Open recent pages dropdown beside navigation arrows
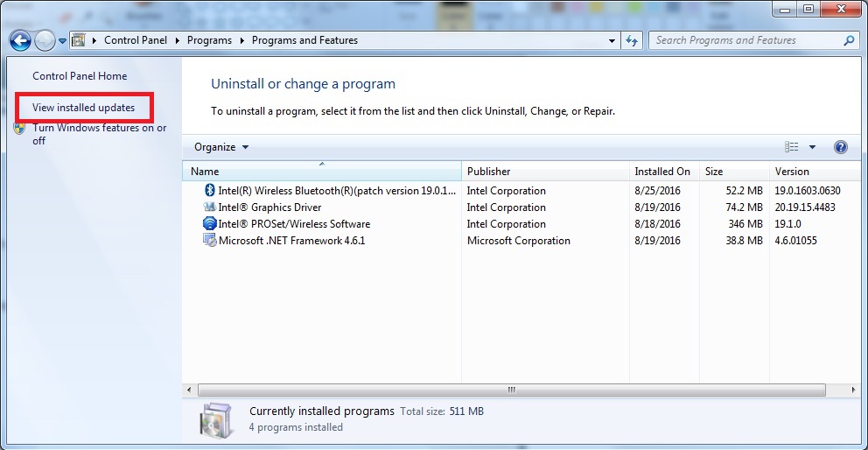Screen dimensions: 868x450 click(62, 41)
